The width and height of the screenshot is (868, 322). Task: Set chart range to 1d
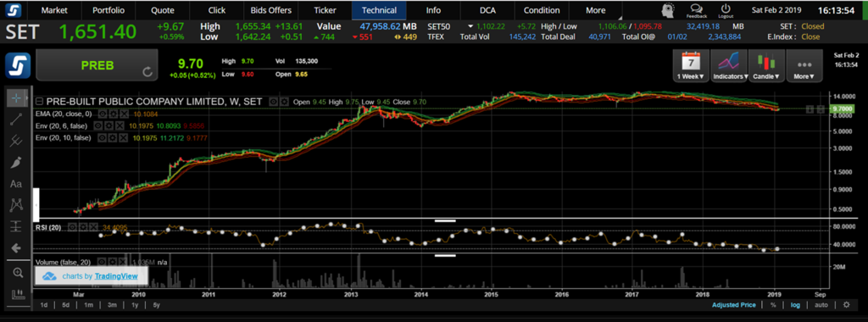pyautogui.click(x=44, y=305)
